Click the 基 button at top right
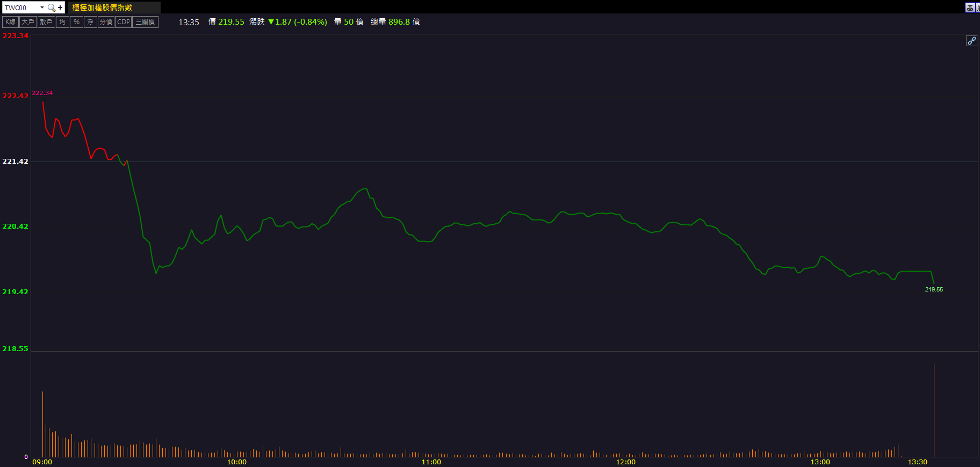The image size is (980, 467). coord(970,8)
